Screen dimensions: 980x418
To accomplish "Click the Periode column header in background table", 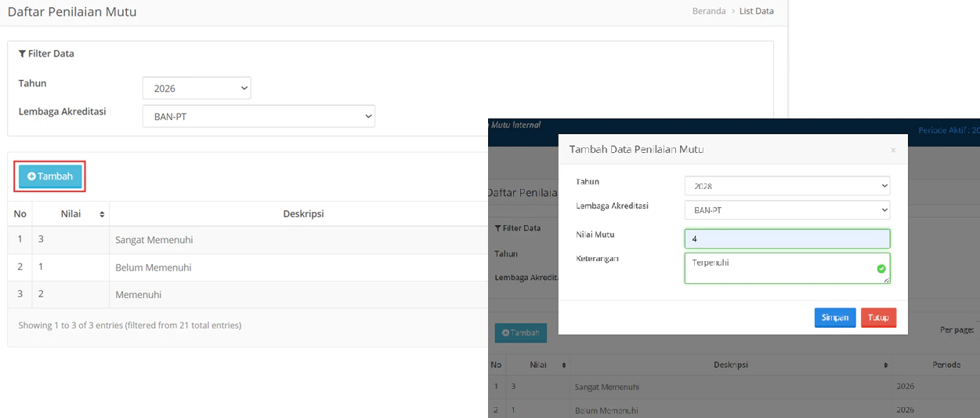I will (946, 365).
